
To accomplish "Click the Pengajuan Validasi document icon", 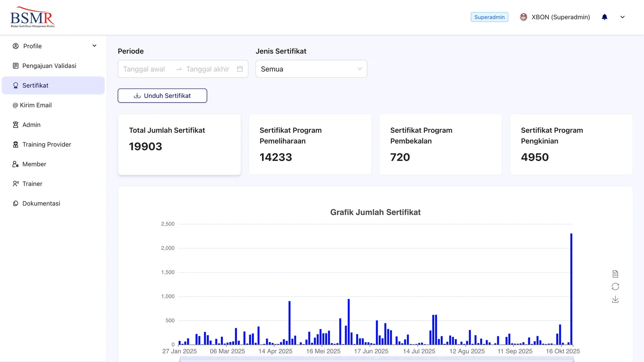I will 16,66.
